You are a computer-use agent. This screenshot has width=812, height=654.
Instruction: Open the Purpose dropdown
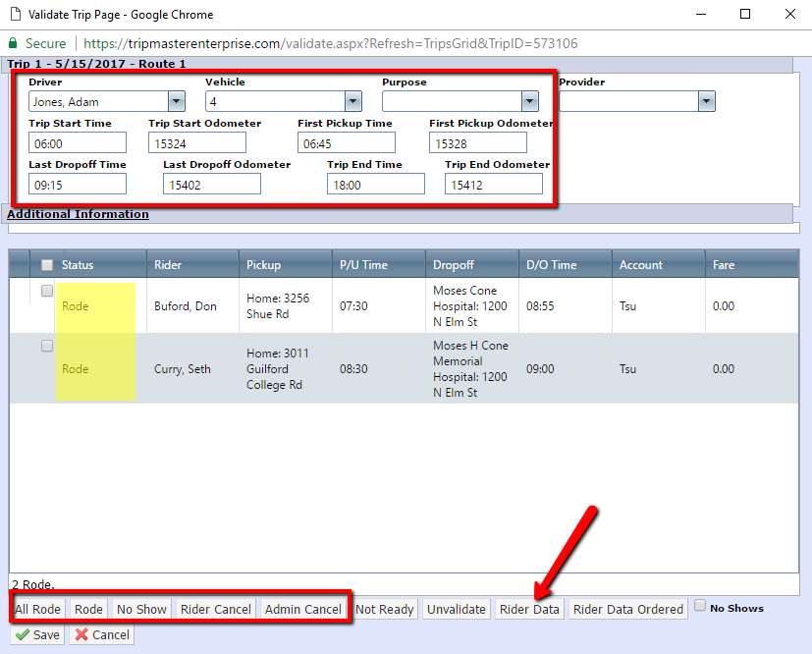click(530, 101)
